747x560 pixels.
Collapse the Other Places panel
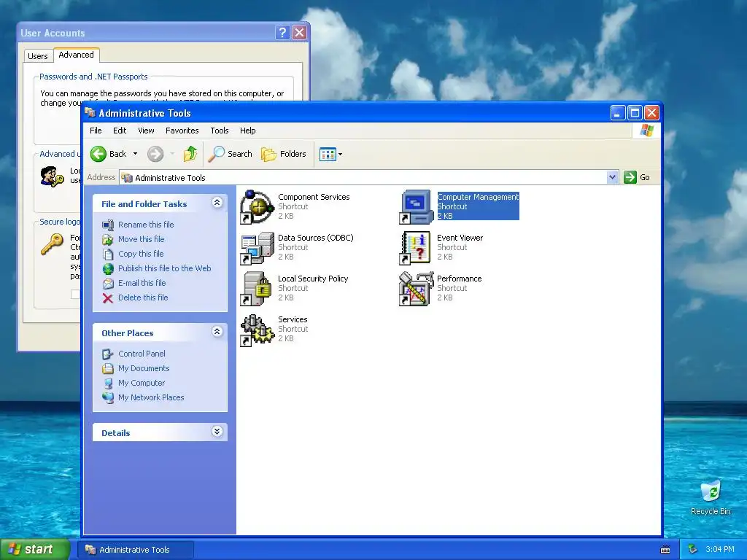[x=217, y=332]
